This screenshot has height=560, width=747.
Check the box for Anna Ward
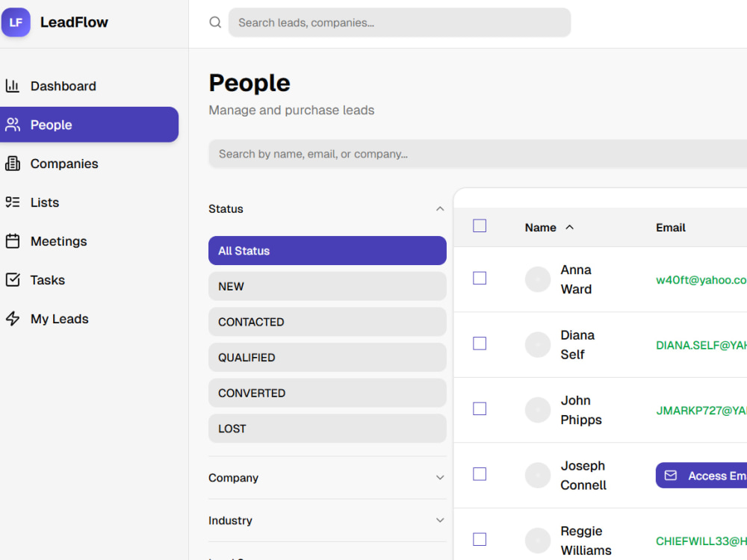[480, 278]
